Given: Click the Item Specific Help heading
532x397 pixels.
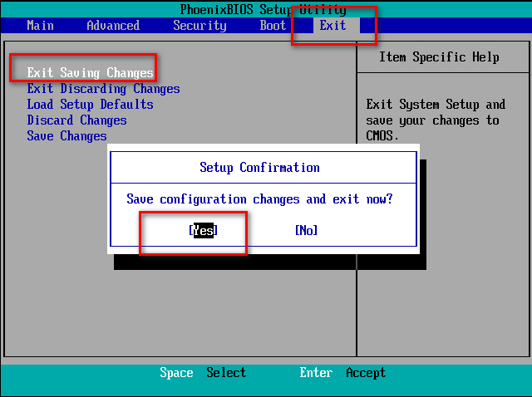Looking at the screenshot, I should point(439,57).
